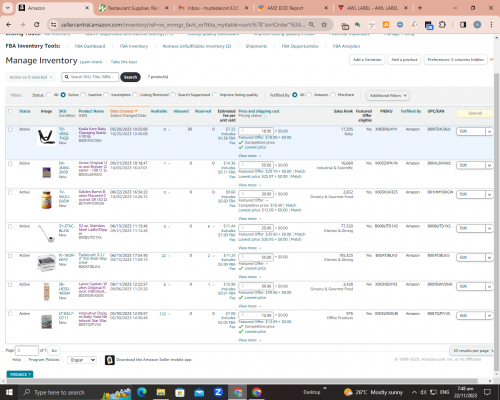
Task: Open the Koala Kare changing station thumbnail
Action: 46,136
